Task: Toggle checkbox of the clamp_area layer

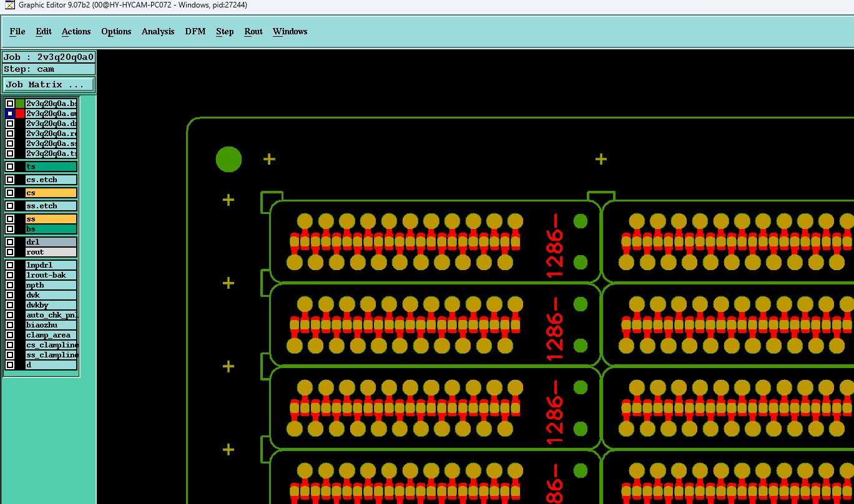Action: pos(10,335)
